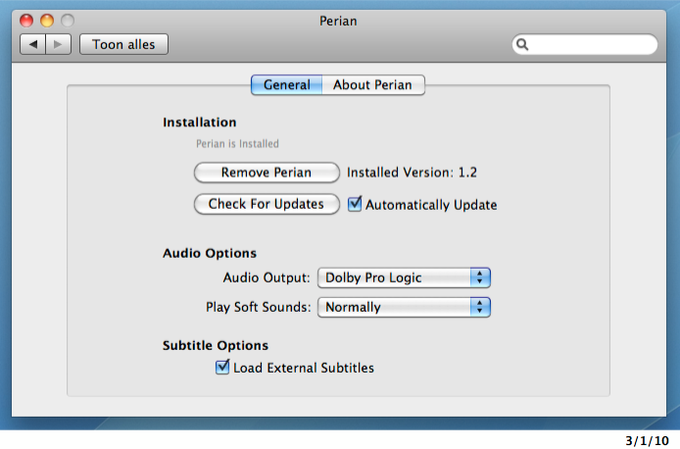The height and width of the screenshot is (449, 680).
Task: Switch to the General tab
Action: [287, 85]
